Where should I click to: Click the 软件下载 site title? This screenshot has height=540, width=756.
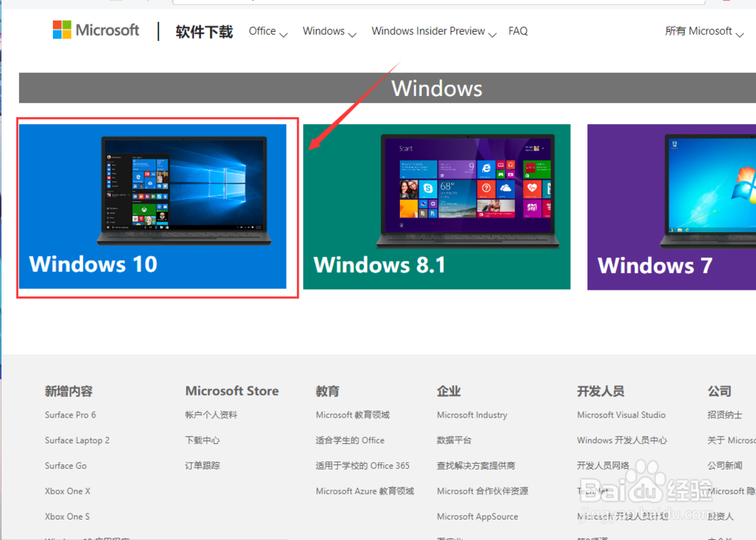click(x=203, y=31)
